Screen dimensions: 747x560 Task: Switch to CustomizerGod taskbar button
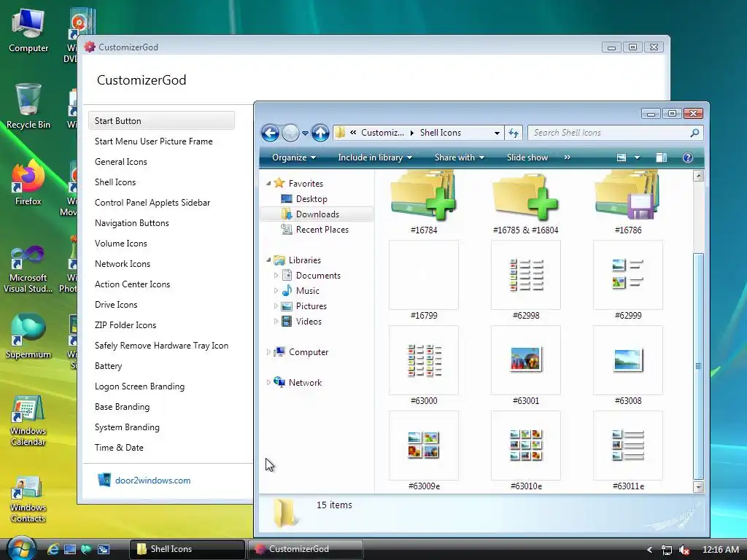[305, 549]
